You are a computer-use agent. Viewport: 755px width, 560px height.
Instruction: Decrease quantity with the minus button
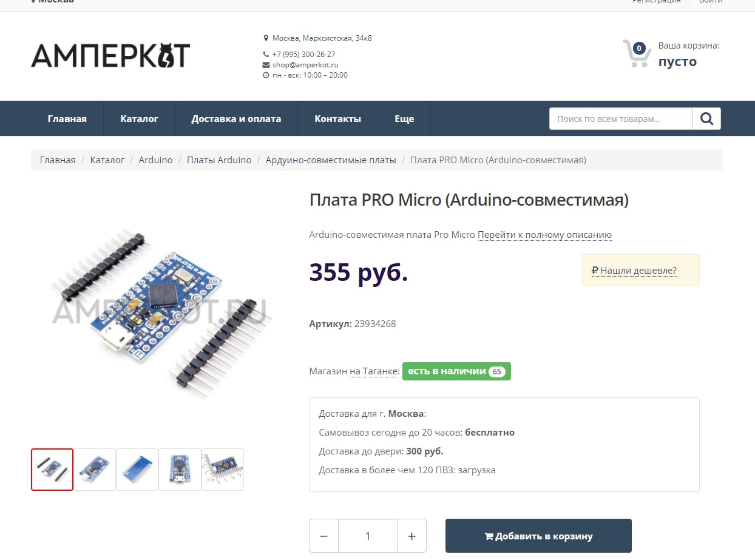pyautogui.click(x=324, y=536)
